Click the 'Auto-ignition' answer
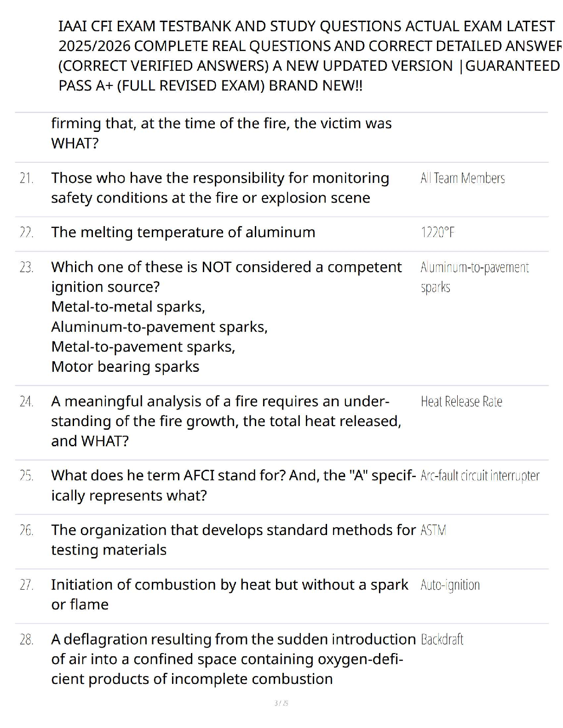Image resolution: width=563 pixels, height=728 pixels. 450,585
